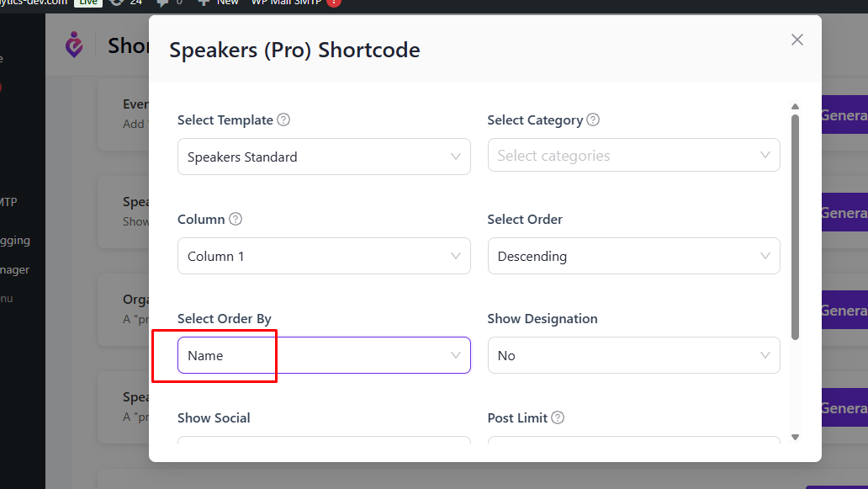Screen dimensions: 868x489
Task: Open the Name order-by dropdown
Action: click(x=324, y=355)
